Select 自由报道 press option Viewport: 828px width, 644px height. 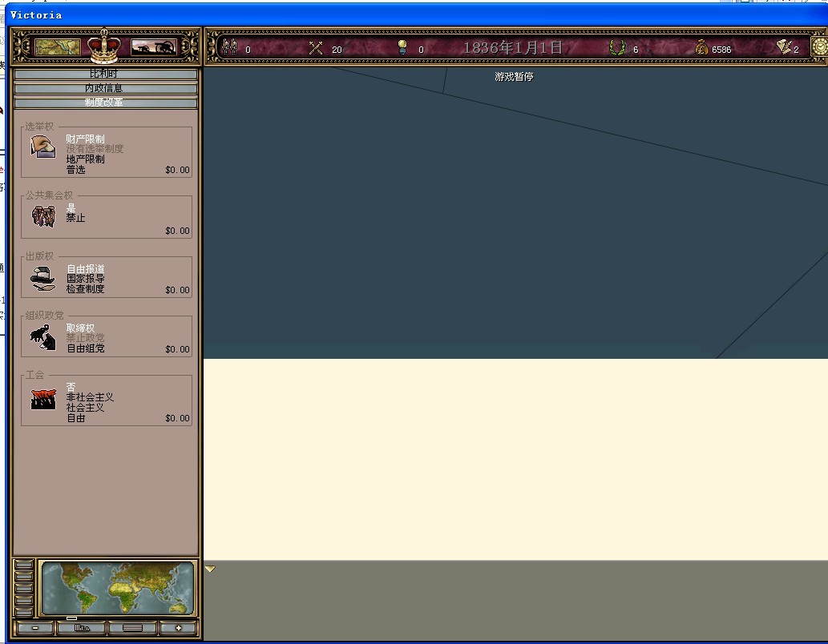85,268
